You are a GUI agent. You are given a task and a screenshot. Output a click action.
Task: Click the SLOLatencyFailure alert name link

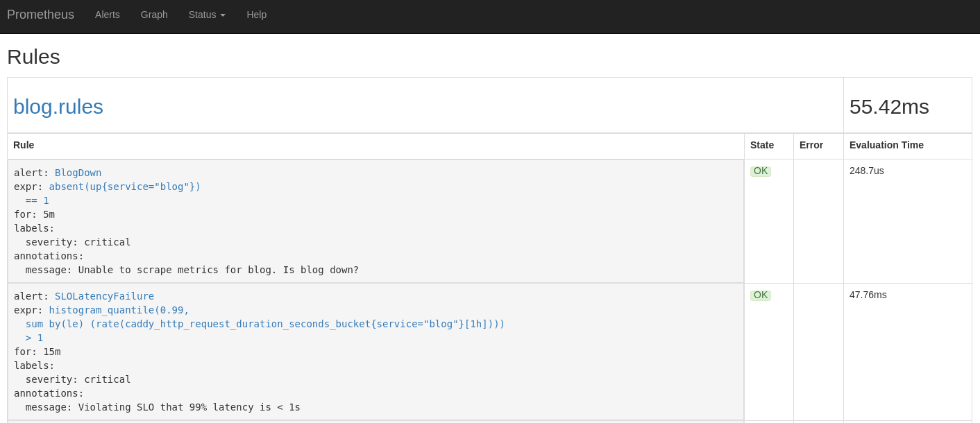pyautogui.click(x=104, y=296)
